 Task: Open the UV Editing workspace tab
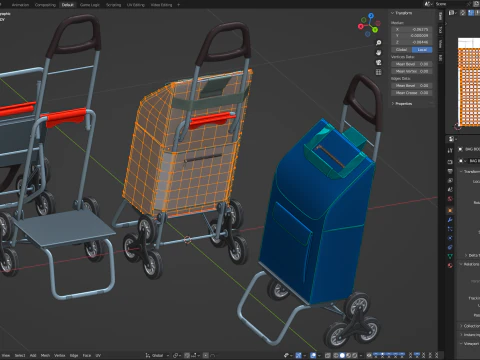(136, 5)
